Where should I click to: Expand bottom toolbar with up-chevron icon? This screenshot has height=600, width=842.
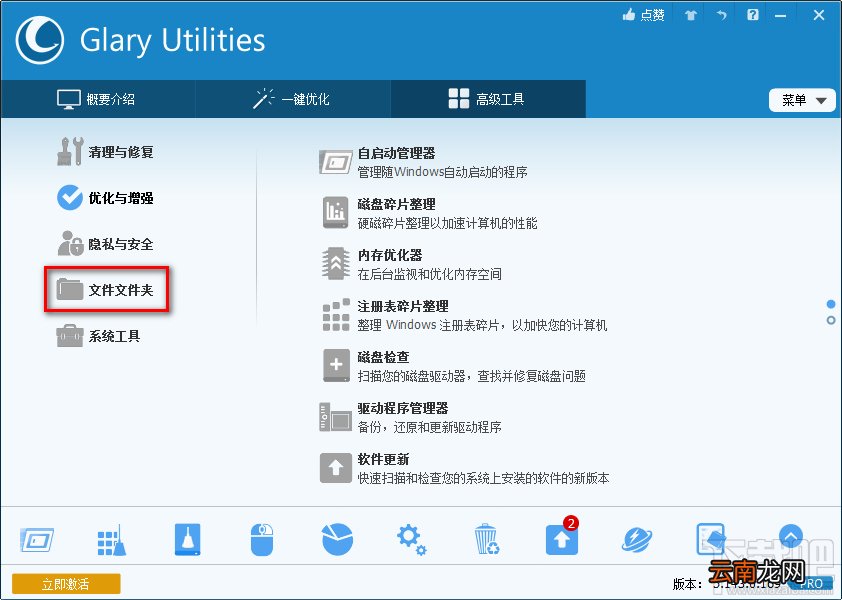coord(790,536)
